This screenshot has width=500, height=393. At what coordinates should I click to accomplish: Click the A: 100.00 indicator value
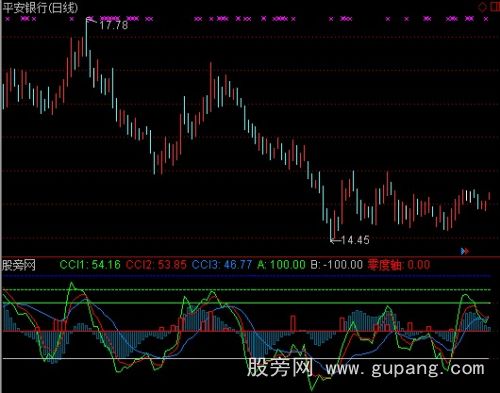click(281, 265)
